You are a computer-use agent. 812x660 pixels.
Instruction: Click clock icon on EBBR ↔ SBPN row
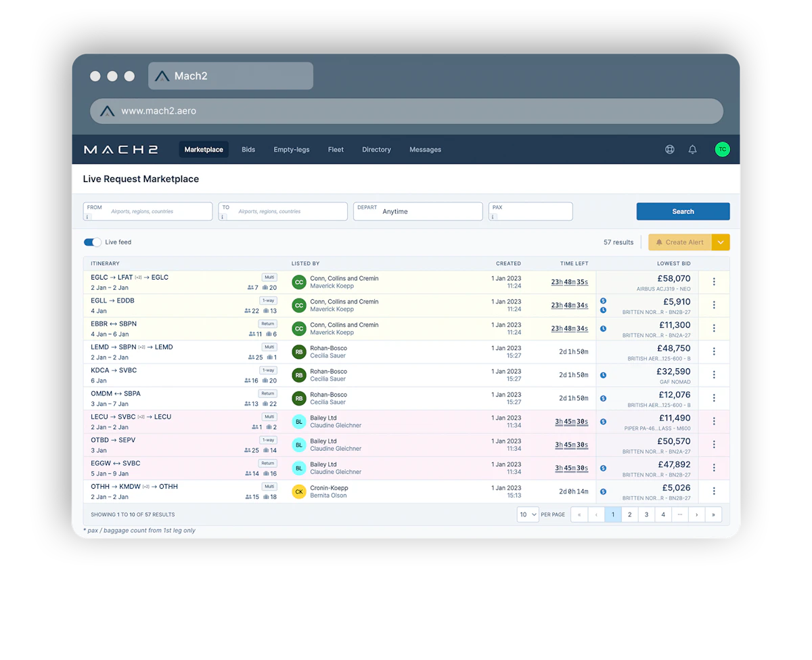point(603,329)
